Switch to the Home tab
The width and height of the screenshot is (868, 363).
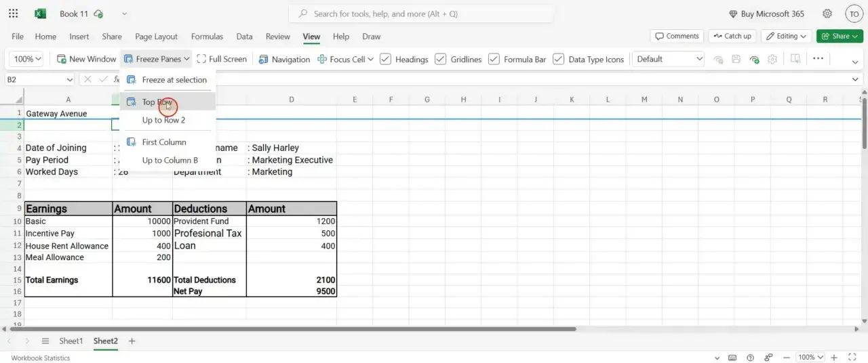coord(45,37)
